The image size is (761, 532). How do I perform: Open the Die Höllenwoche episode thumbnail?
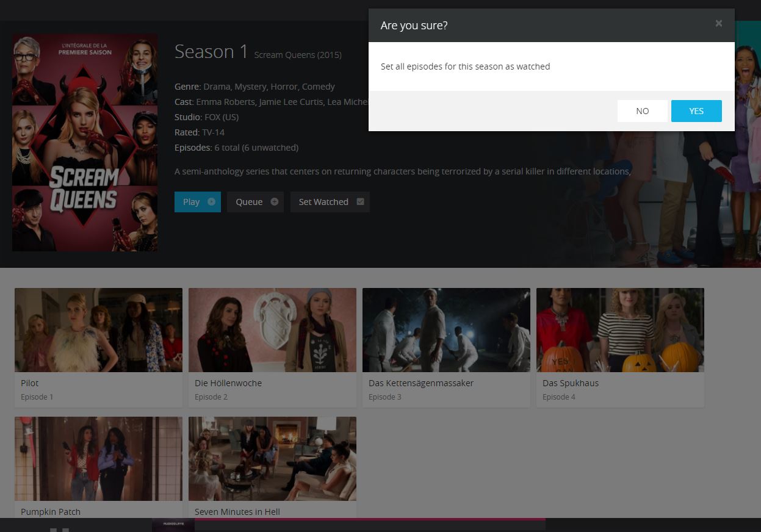click(272, 330)
